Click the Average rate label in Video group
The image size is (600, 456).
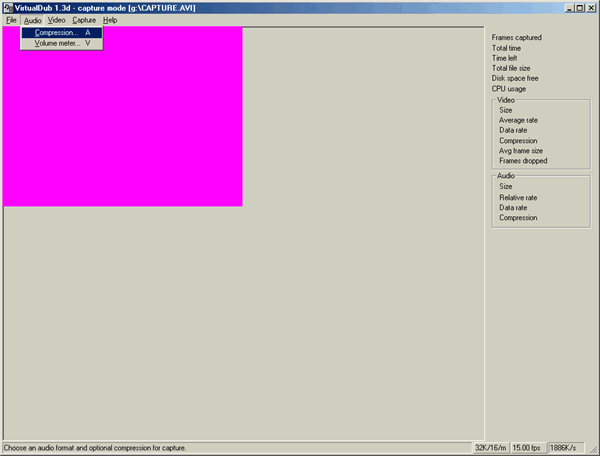click(518, 120)
